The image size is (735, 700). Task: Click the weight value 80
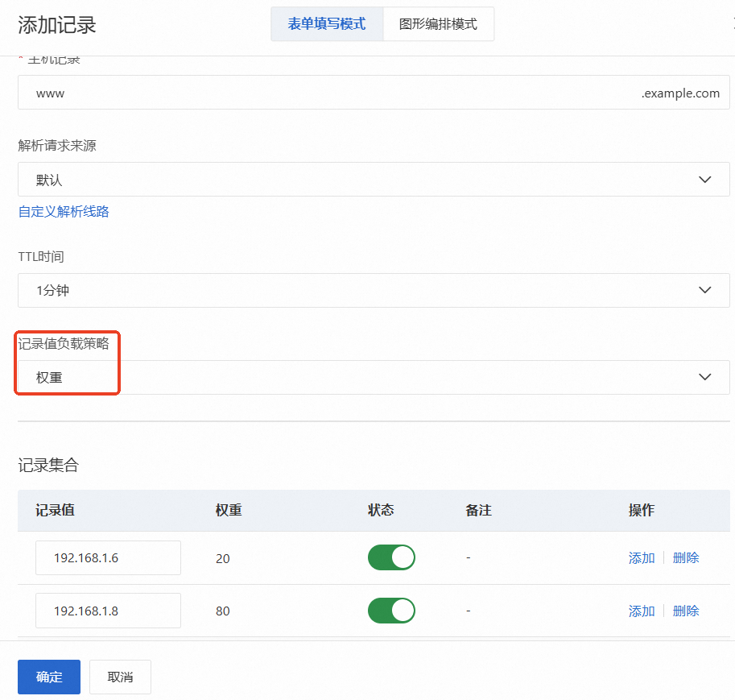point(223,611)
